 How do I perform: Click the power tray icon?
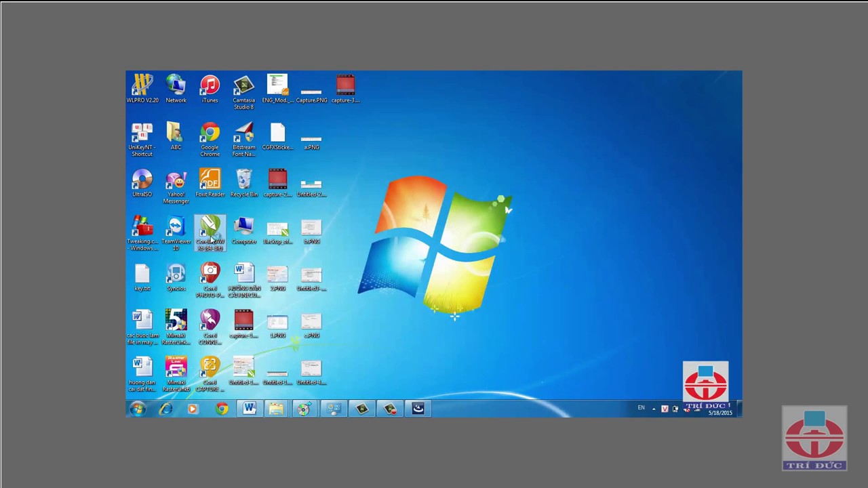pos(675,409)
